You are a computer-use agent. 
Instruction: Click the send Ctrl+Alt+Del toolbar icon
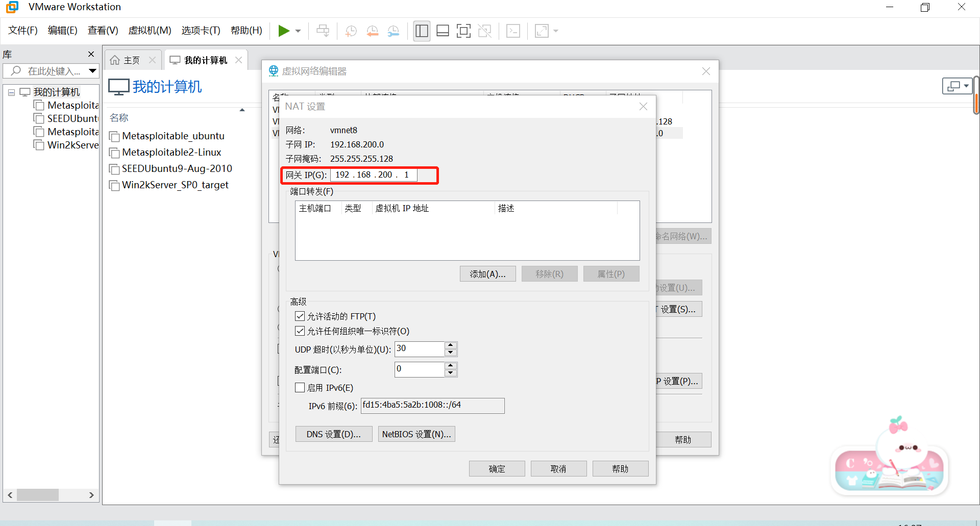(x=323, y=31)
